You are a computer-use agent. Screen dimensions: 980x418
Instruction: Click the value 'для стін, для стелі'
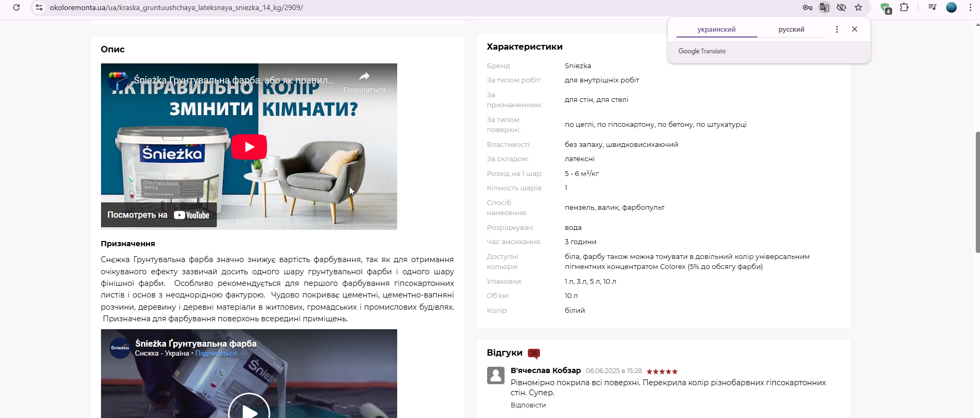coord(597,100)
